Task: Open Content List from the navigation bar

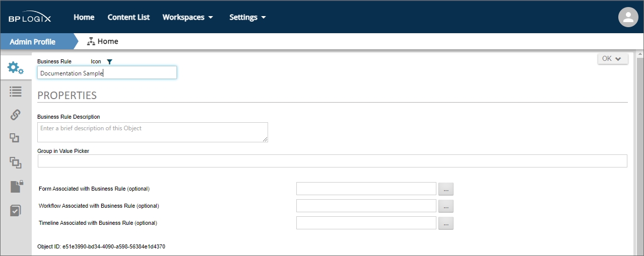Action: [128, 17]
